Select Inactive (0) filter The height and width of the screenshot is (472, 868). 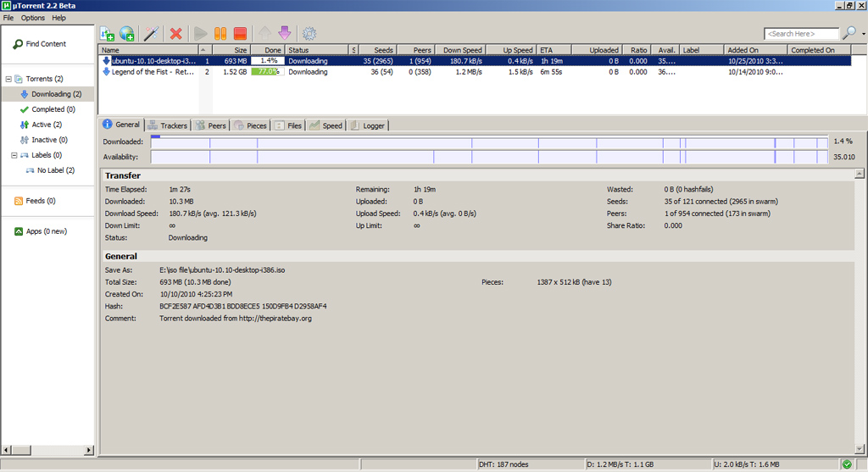44,140
